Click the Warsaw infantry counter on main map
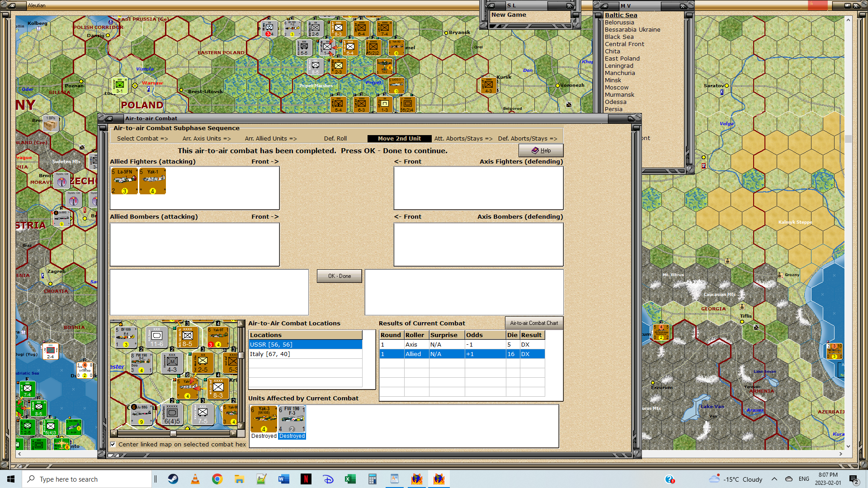 click(x=120, y=85)
